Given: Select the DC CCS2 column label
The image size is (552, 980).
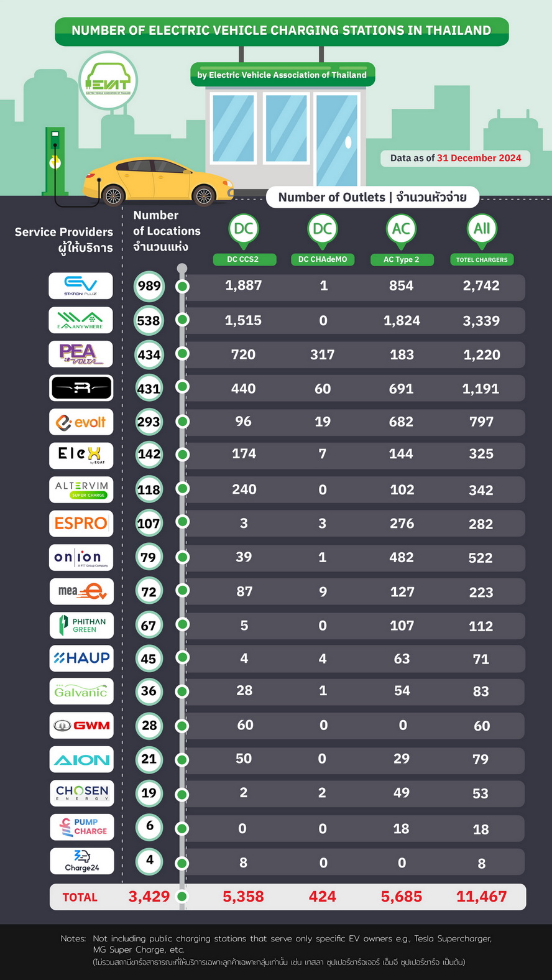Looking at the screenshot, I should coord(243,259).
